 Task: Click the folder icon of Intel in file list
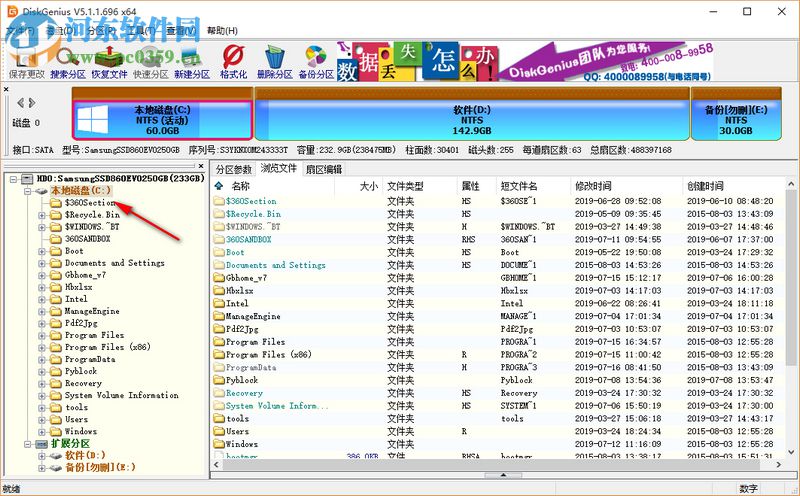(219, 303)
